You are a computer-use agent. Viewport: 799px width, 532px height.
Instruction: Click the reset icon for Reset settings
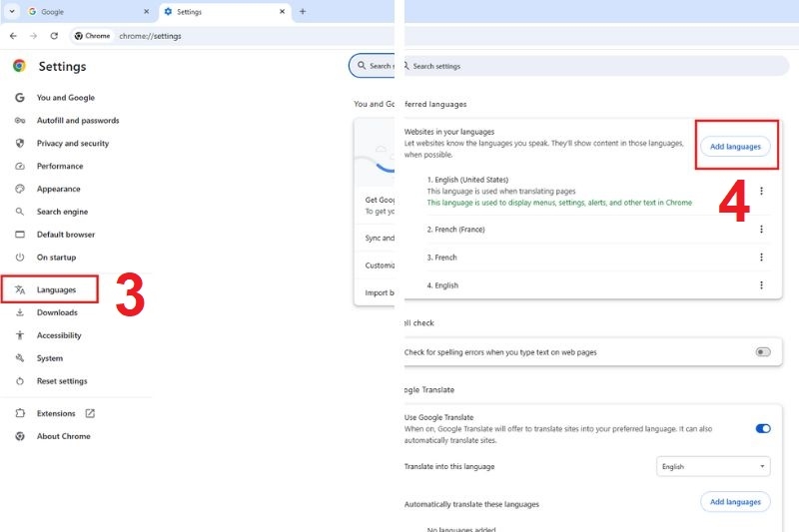[x=20, y=381]
